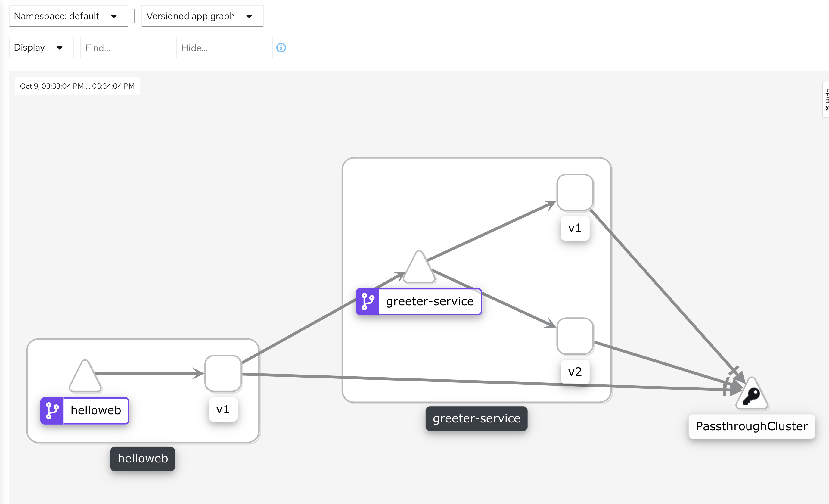
Task: Click the PassthroughCluster label
Action: tap(752, 427)
